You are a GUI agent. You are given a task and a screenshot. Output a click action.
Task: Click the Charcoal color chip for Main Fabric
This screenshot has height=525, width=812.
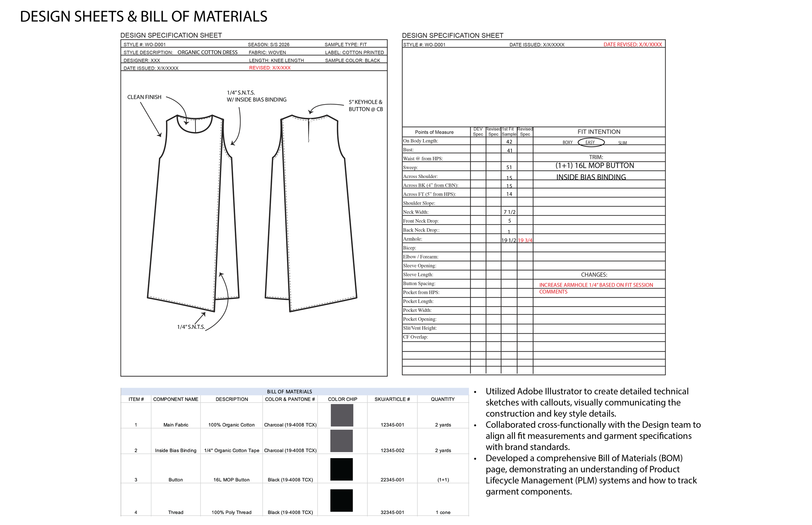tap(342, 415)
